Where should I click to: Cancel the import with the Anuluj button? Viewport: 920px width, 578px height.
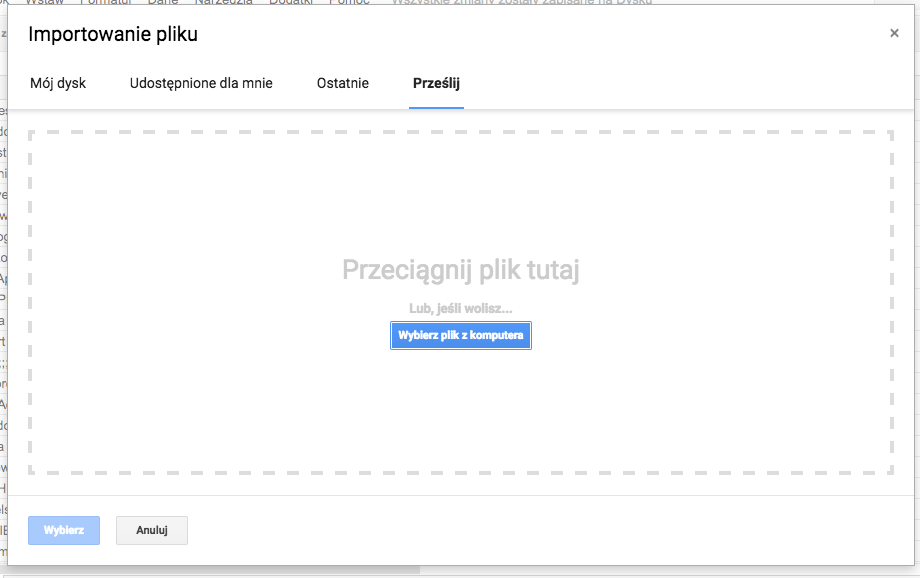click(151, 530)
